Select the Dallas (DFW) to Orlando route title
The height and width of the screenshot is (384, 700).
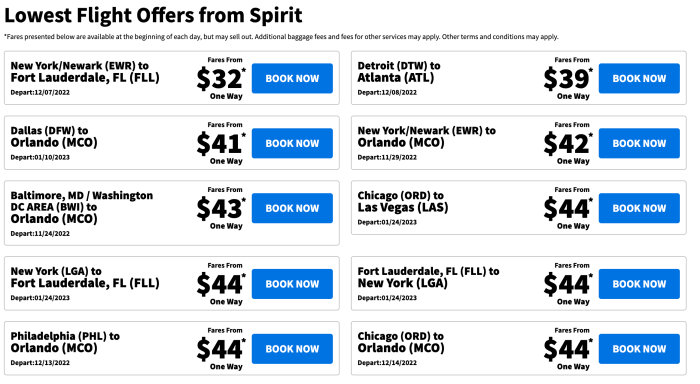(x=54, y=137)
